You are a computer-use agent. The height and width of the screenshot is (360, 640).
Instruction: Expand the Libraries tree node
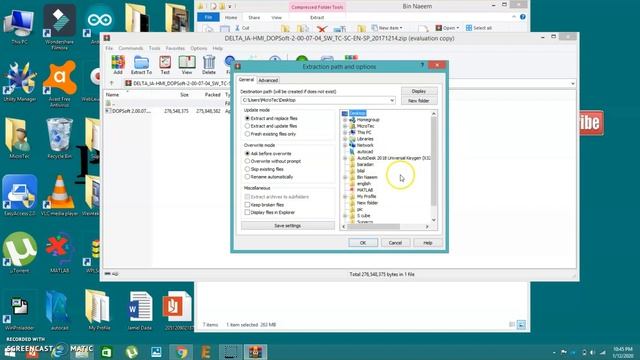[345, 139]
